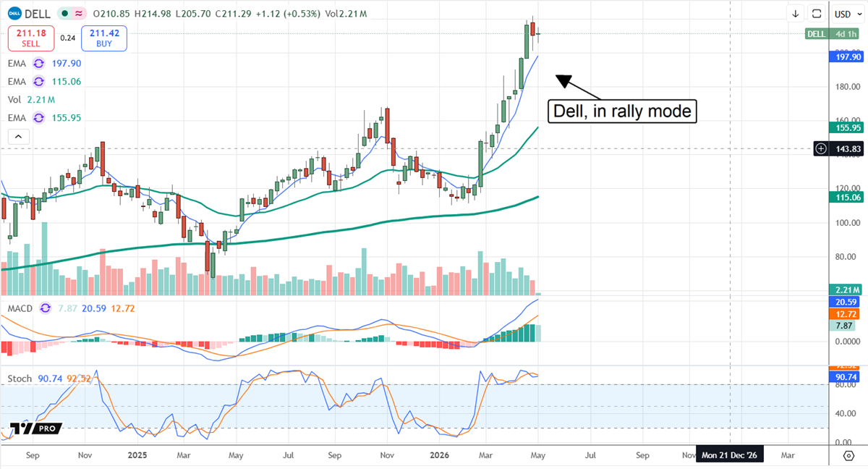Viewport: 868px width, 469px height.
Task: Toggle fullscreen mode with the frame icon
Action: (817, 14)
